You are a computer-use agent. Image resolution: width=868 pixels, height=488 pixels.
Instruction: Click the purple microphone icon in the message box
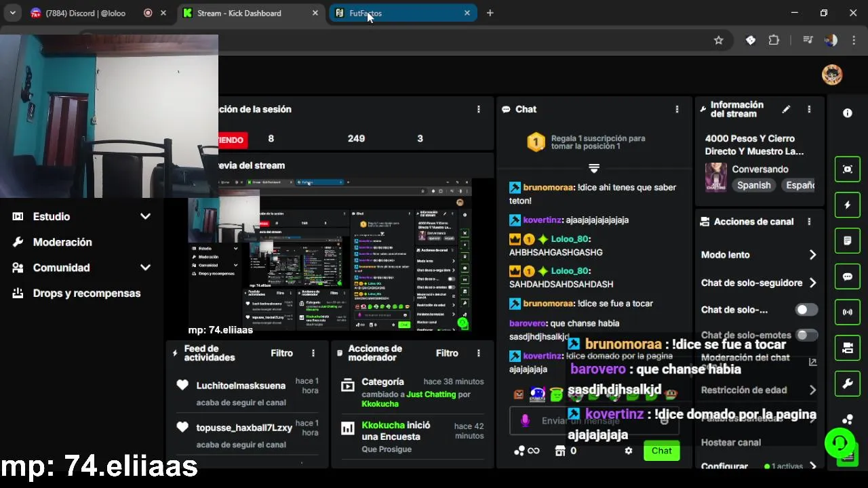click(525, 421)
